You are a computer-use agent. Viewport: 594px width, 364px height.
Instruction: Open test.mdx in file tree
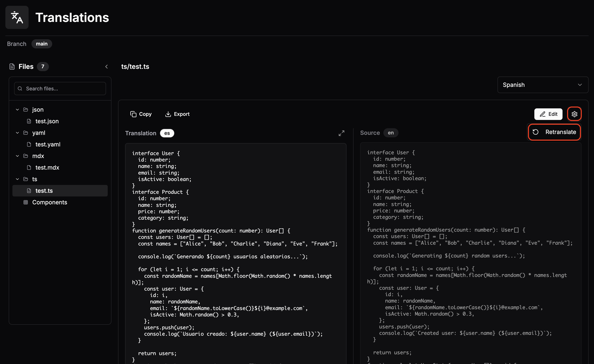[x=47, y=168]
